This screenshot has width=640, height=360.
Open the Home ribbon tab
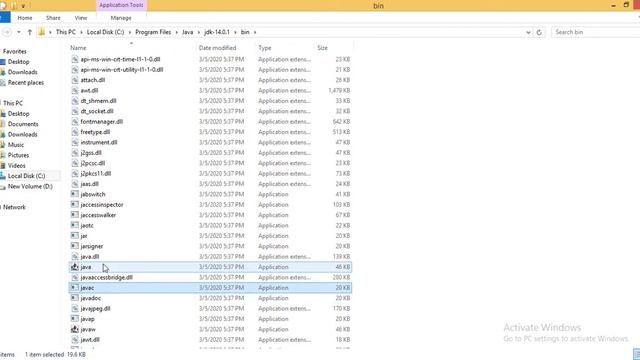[x=24, y=18]
